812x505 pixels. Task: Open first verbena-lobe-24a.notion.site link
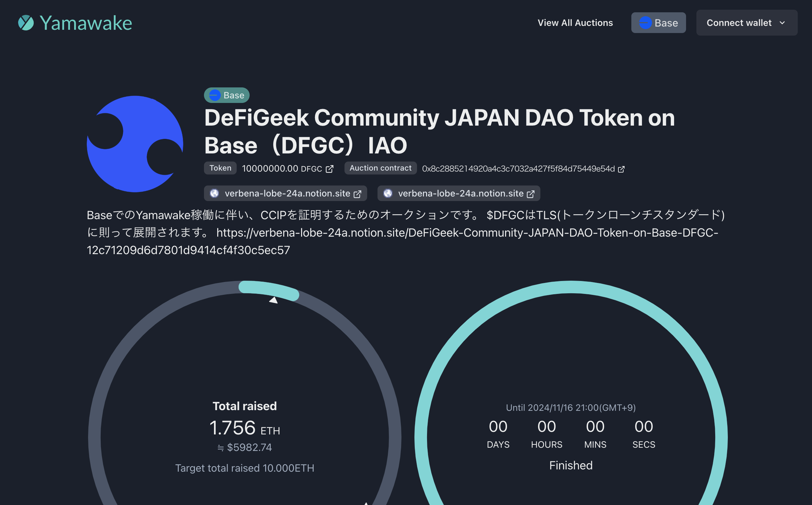pos(286,193)
